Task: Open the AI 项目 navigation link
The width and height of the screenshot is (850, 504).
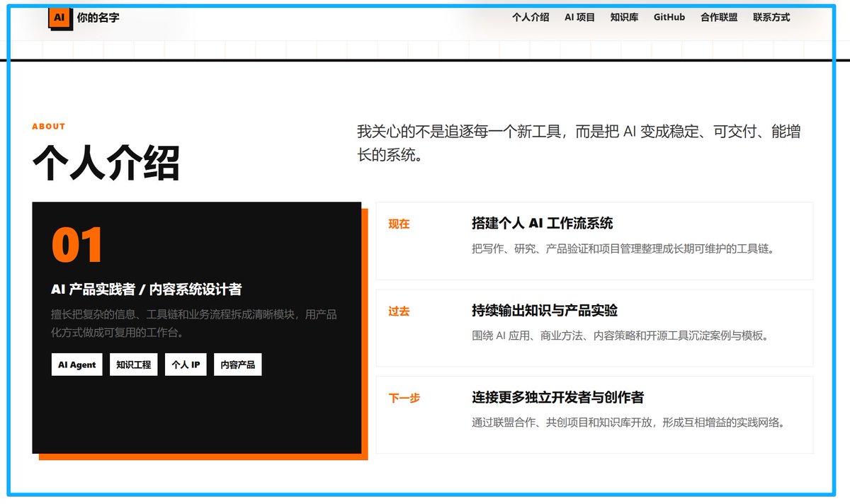Action: (579, 18)
